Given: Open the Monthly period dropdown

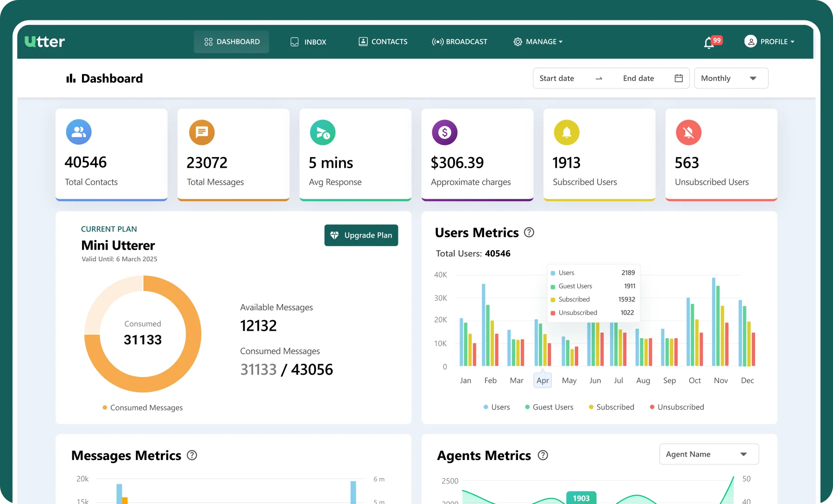Looking at the screenshot, I should tap(731, 78).
